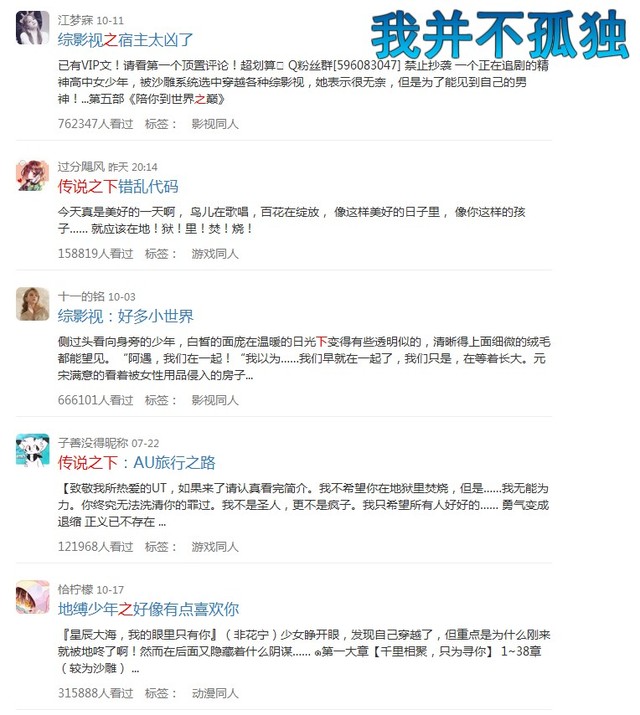Click username 恰柠檬

click(x=76, y=589)
